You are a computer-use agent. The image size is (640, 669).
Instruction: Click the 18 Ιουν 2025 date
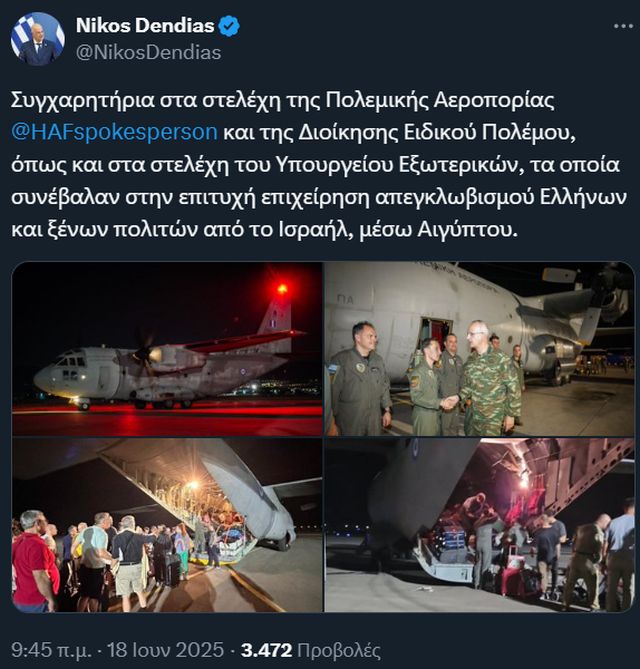(x=165, y=650)
